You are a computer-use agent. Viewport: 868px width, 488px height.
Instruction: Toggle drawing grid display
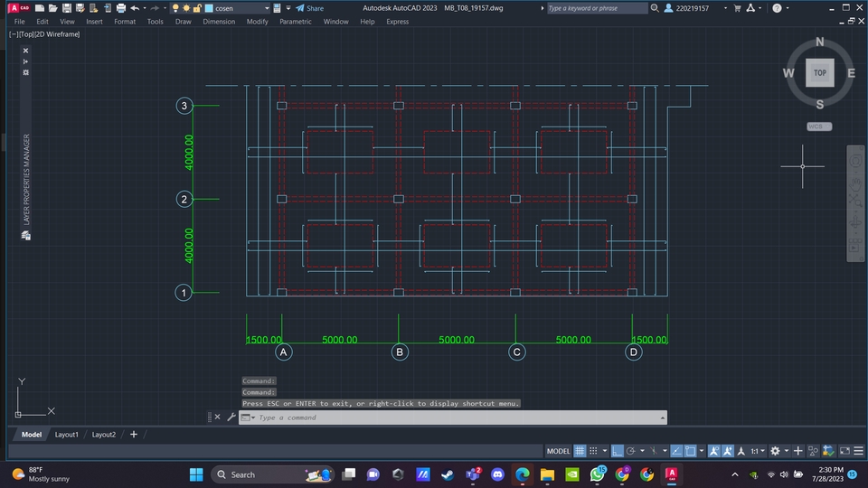[579, 451]
